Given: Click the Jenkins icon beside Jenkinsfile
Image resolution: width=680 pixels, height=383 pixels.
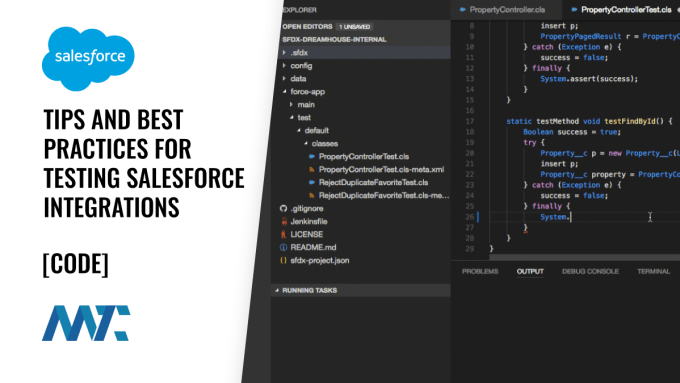Looking at the screenshot, I should [x=284, y=222].
